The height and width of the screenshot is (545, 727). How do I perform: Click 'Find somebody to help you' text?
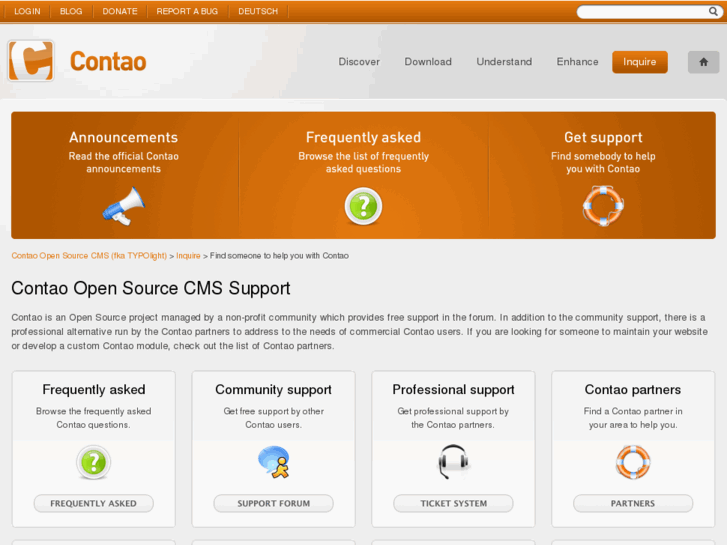[x=603, y=162]
